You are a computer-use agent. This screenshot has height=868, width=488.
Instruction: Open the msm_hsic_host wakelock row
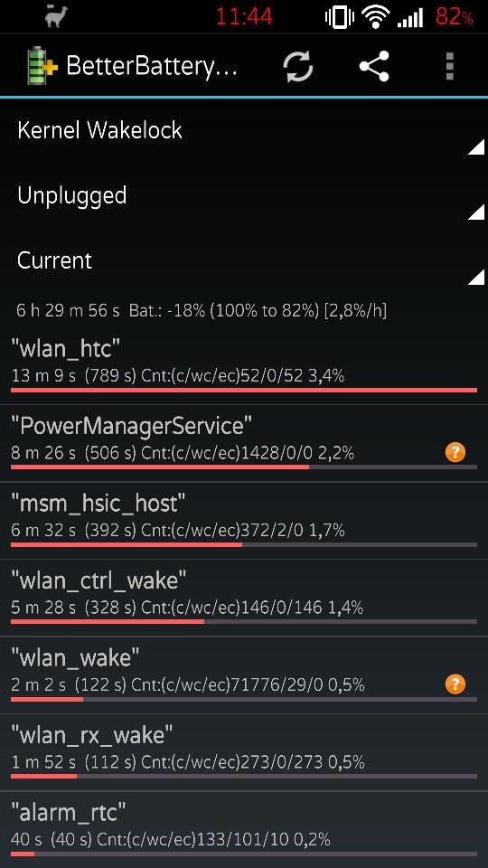click(244, 521)
